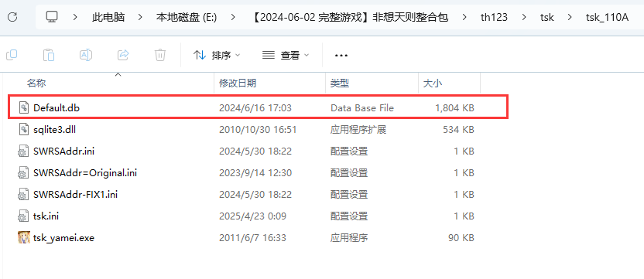This screenshot has height=279, width=644.
Task: Go to 此电脑 in breadcrumb
Action: pyautogui.click(x=108, y=17)
